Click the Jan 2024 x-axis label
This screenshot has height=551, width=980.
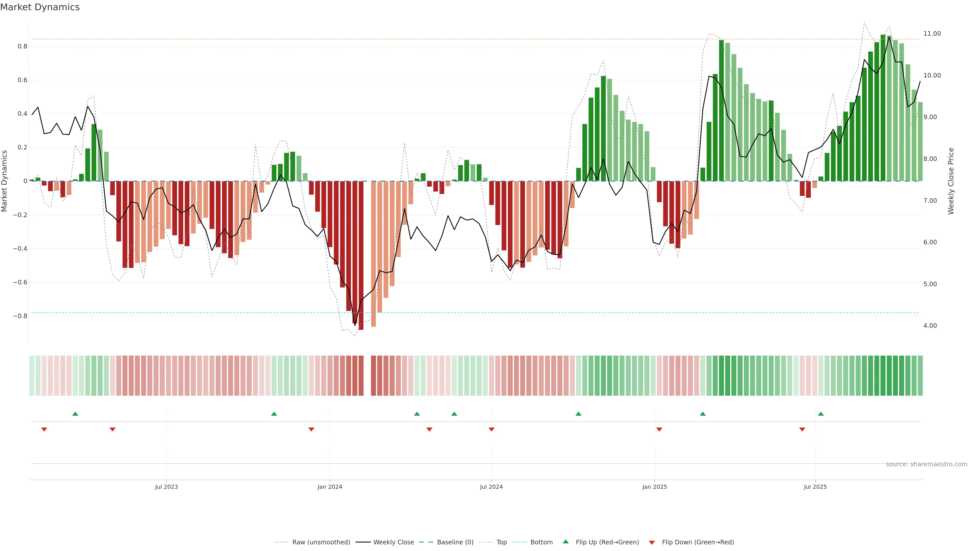(330, 487)
